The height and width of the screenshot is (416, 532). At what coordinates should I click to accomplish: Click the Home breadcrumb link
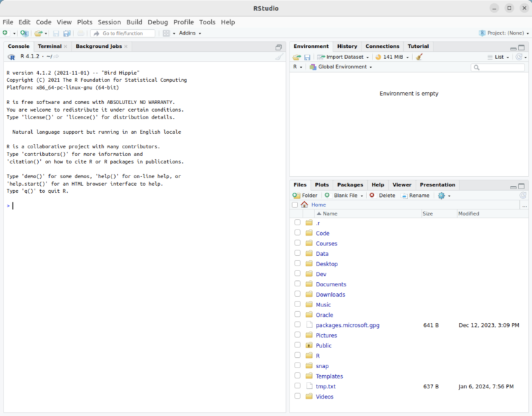[318, 205]
